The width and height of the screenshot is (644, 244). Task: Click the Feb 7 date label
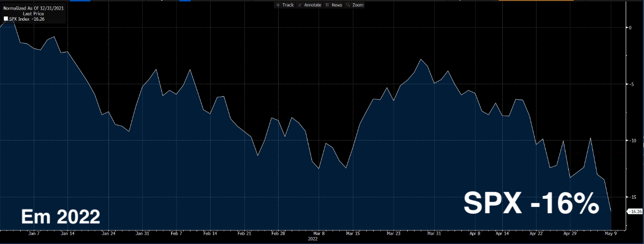tap(176, 233)
